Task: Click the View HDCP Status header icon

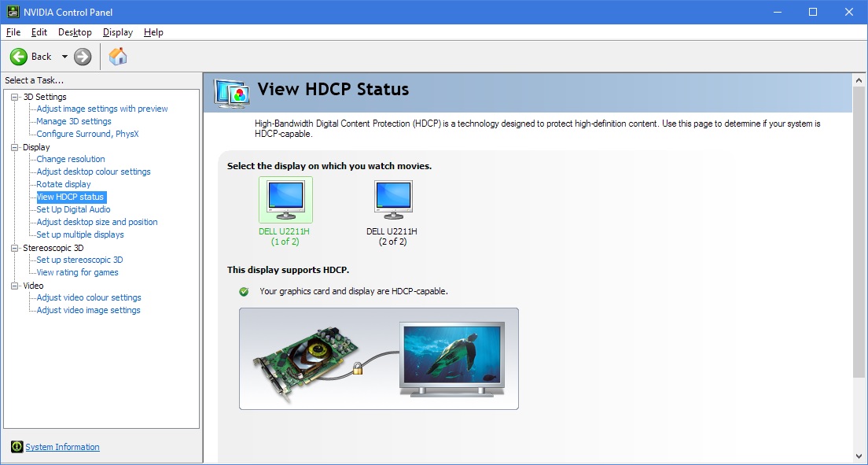Action: [231, 93]
